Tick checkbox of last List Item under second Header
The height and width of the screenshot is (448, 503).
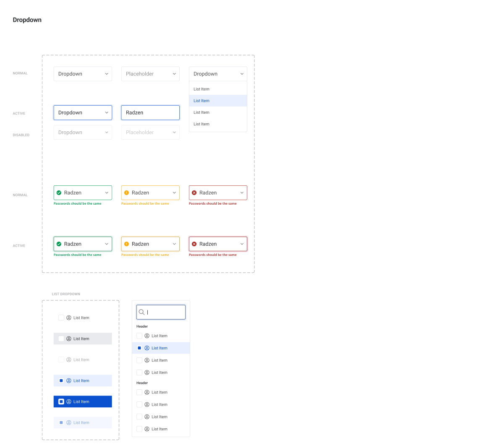tap(139, 429)
